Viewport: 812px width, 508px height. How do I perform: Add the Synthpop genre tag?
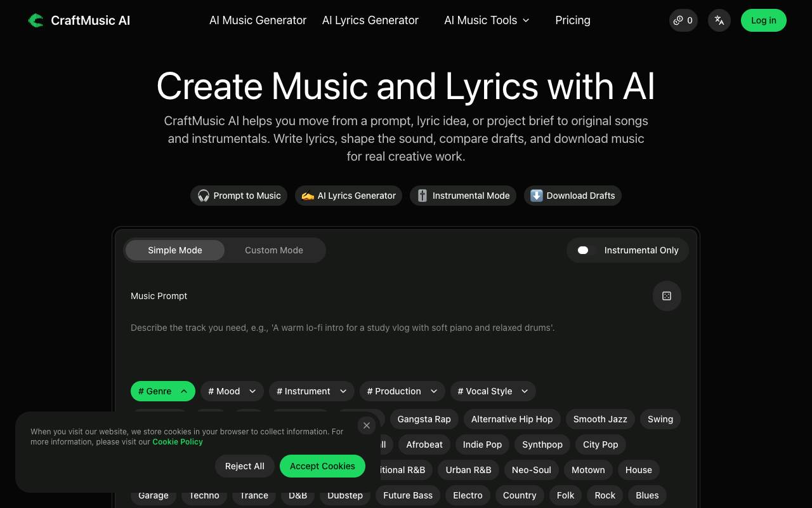point(542,444)
